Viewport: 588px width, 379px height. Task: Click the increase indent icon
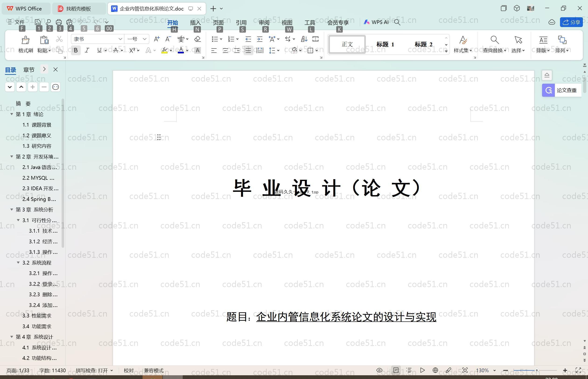tap(260, 39)
